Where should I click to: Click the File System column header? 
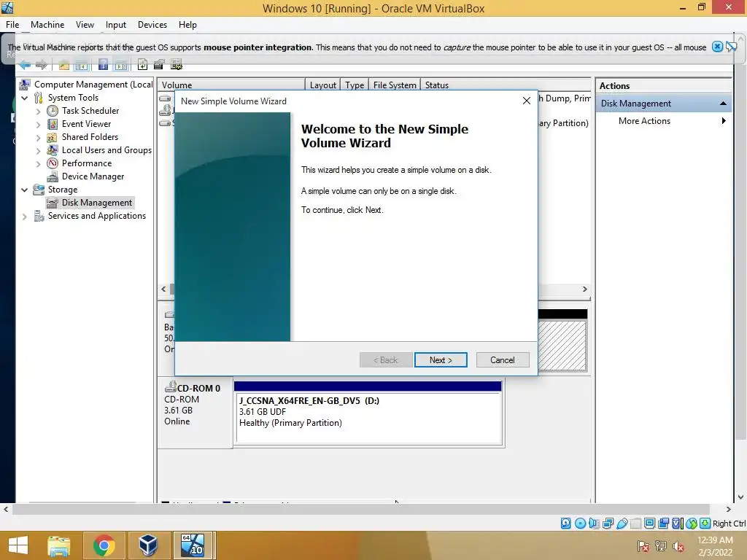pos(395,85)
